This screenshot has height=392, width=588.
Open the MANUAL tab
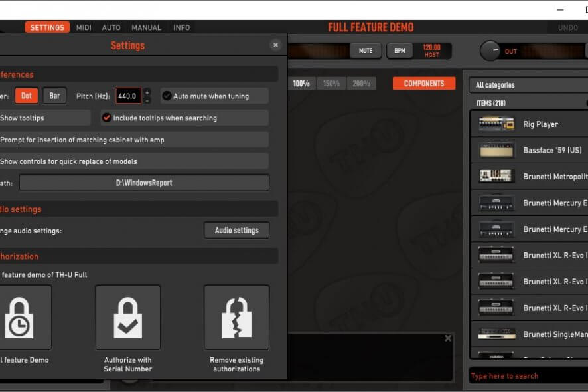pos(146,27)
